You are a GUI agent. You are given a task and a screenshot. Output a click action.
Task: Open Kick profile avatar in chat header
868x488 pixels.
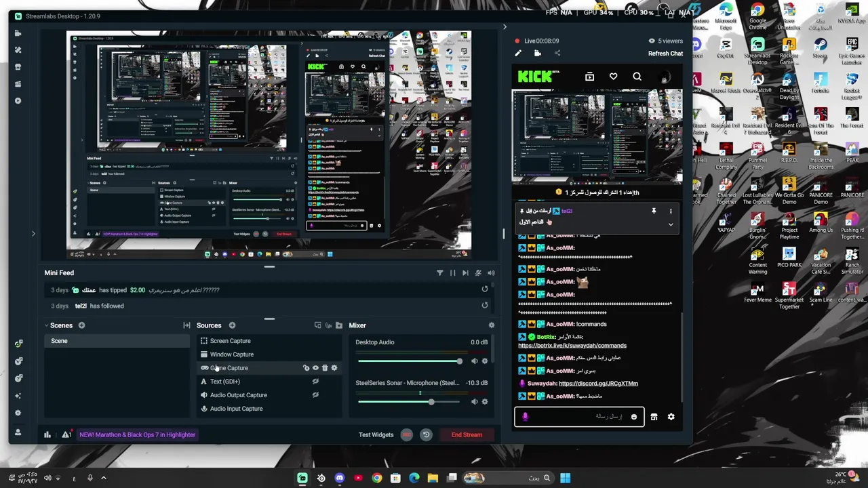point(665,77)
